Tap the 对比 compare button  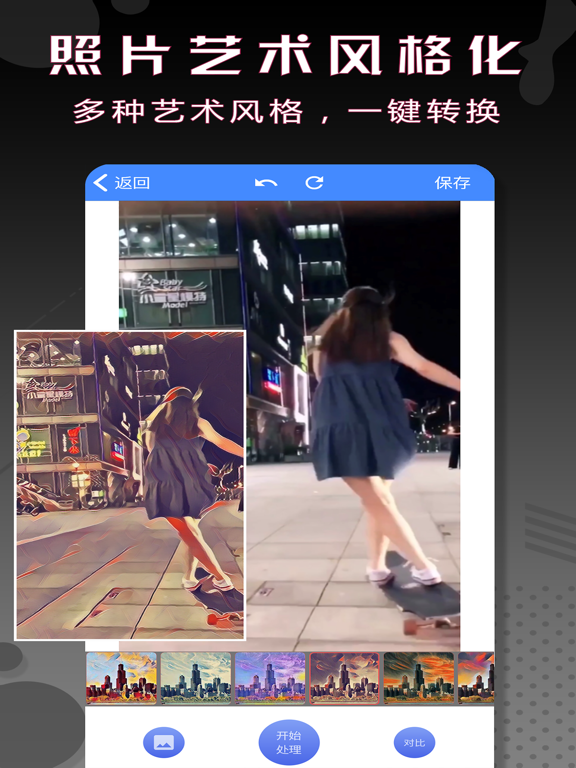point(414,743)
